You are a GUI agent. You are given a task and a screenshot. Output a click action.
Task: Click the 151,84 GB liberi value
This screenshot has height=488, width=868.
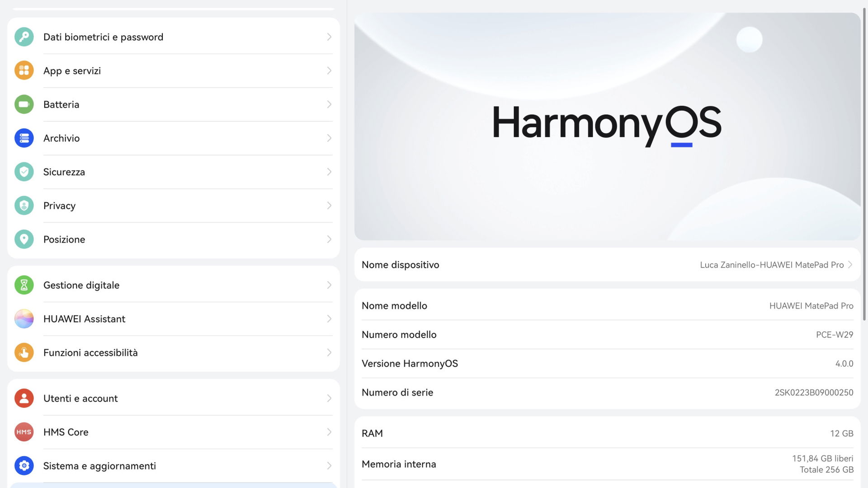pyautogui.click(x=822, y=459)
